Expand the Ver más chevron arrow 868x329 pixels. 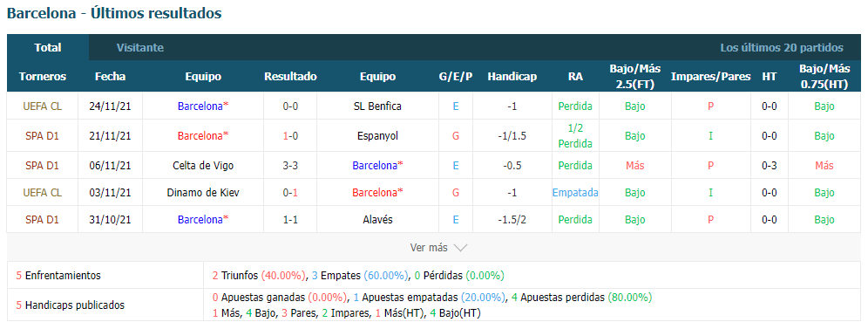point(460,248)
